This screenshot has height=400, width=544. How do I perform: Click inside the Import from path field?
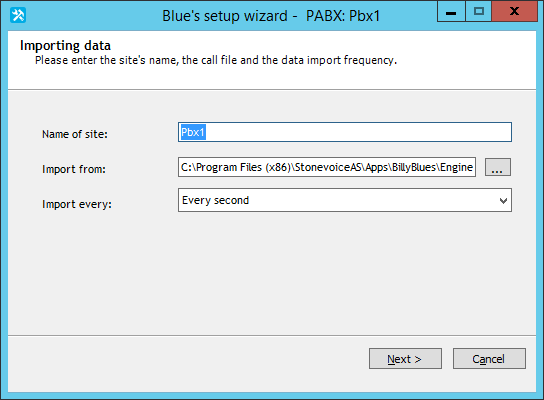[327, 167]
